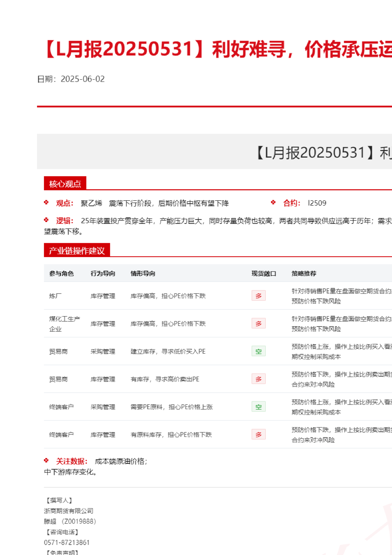Click the 策略推荐 column header
The height and width of the screenshot is (555, 392).
click(304, 274)
